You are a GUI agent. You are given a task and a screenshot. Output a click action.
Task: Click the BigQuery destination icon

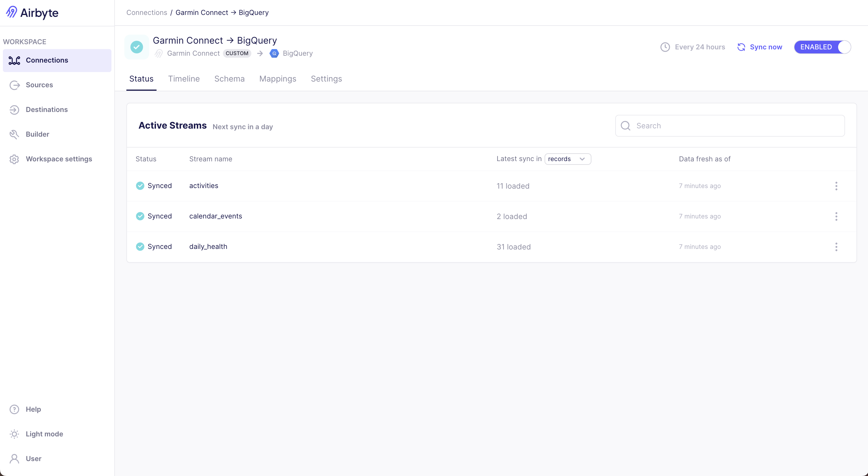point(274,53)
